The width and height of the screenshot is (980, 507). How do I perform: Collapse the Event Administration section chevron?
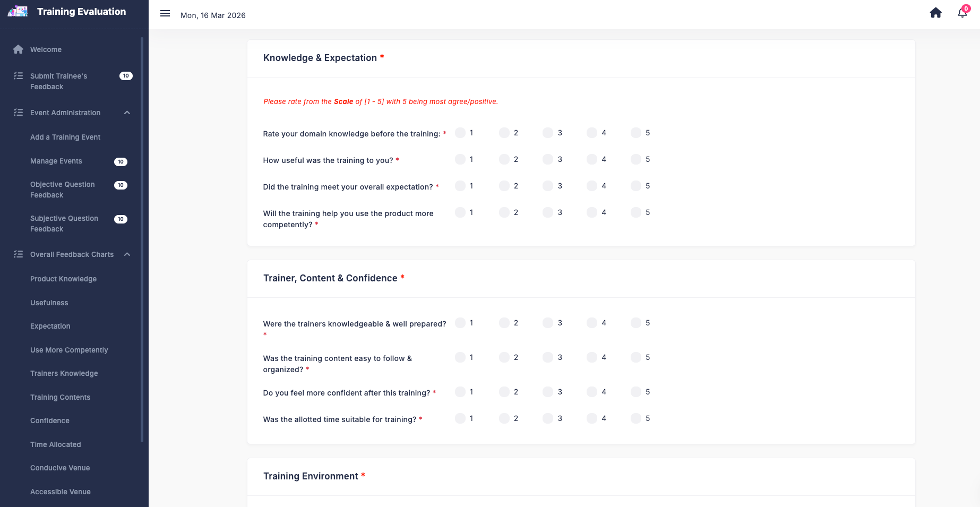127,113
